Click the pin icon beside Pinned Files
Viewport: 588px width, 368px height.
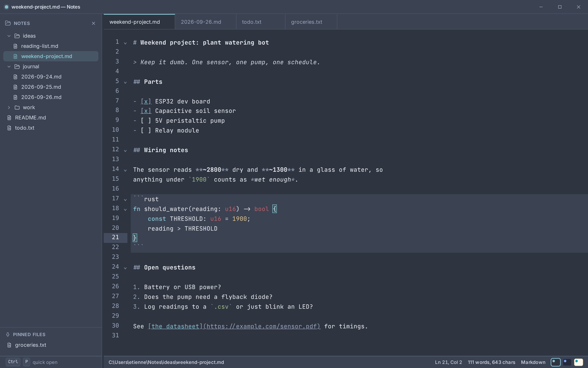8,334
